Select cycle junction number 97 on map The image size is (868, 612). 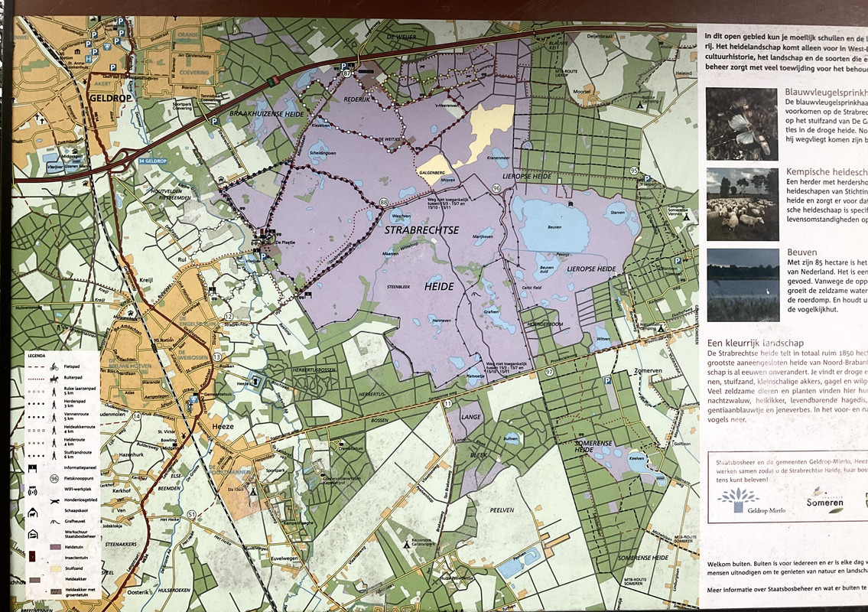point(548,372)
